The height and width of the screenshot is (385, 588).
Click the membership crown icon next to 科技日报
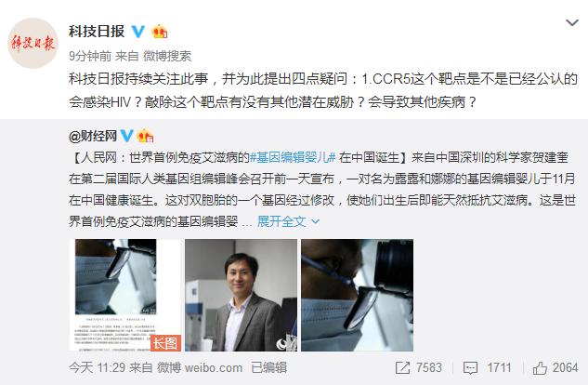(160, 32)
